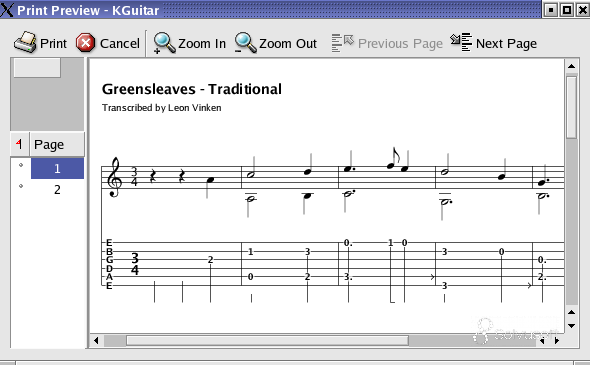The width and height of the screenshot is (590, 365).
Task: Click the Next Page arrow icon
Action: tap(461, 42)
